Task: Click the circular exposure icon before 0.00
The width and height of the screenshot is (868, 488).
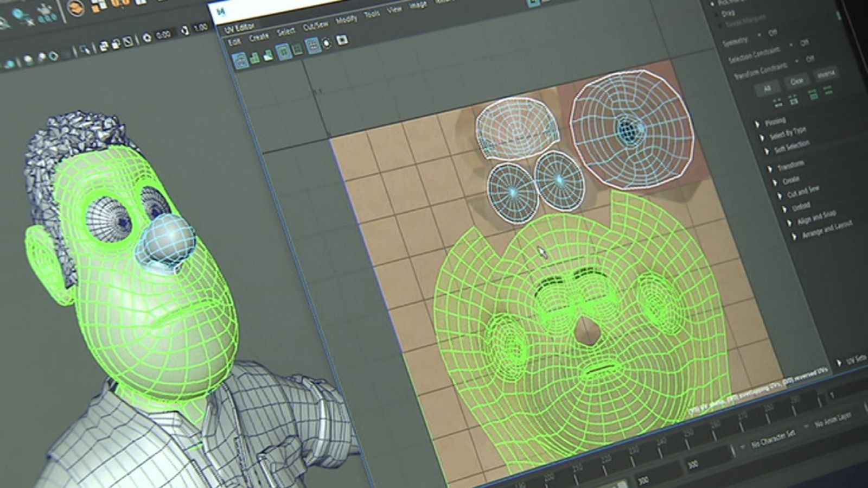Action: click(147, 37)
